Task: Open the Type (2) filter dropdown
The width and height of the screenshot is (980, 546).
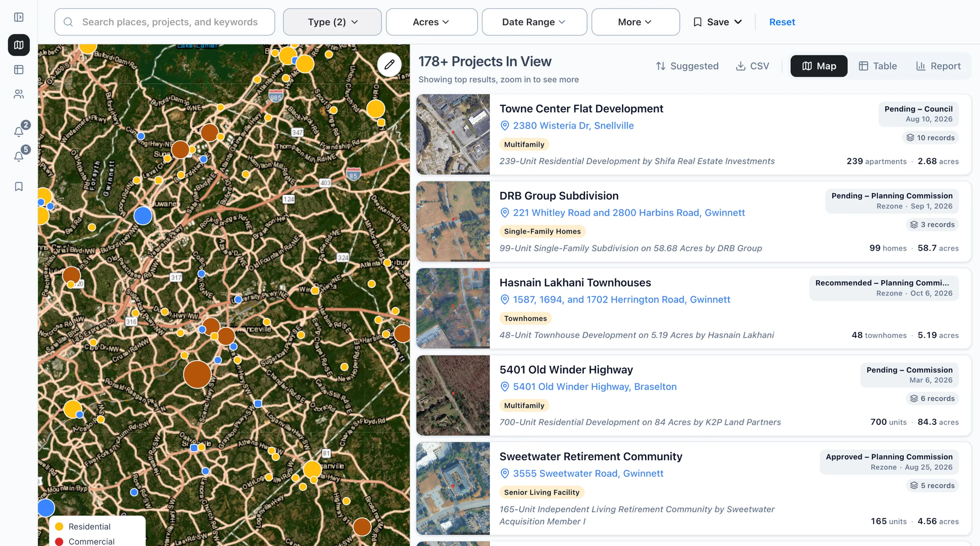Action: click(x=332, y=22)
